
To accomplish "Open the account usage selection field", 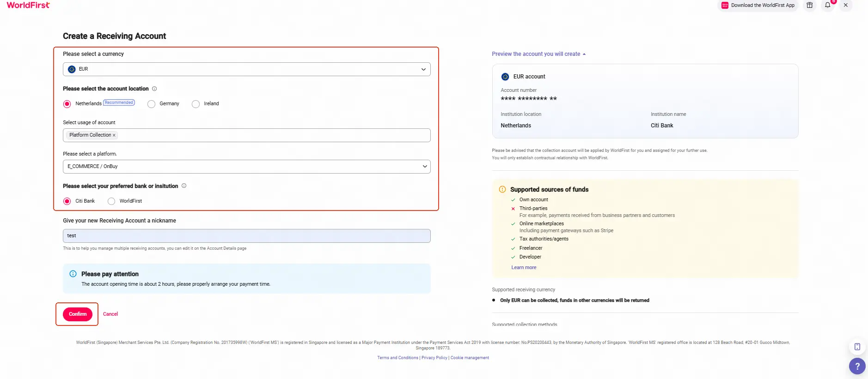I will tap(247, 135).
